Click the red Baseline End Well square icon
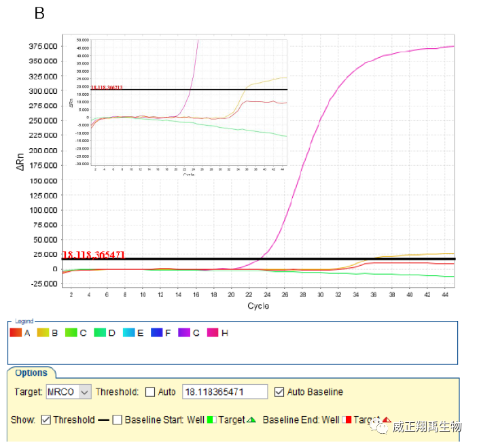 tap(346, 420)
